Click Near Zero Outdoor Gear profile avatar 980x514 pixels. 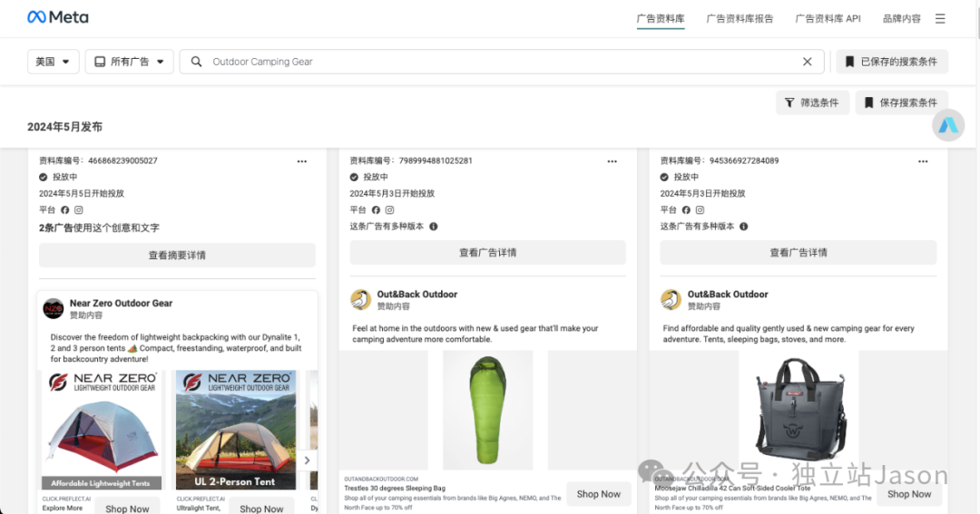tap(54, 308)
